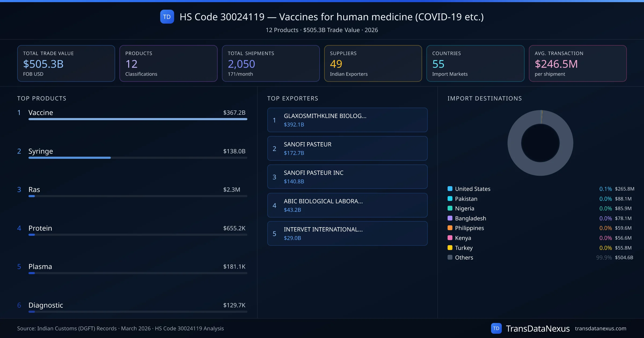The width and height of the screenshot is (644, 338).
Task: Click the INTERVET INTERNATIONAL... exporter card
Action: (347, 233)
